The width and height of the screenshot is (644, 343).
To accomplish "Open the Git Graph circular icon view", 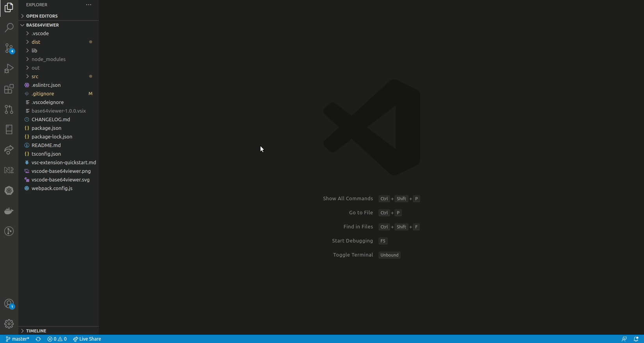I will tap(9, 231).
